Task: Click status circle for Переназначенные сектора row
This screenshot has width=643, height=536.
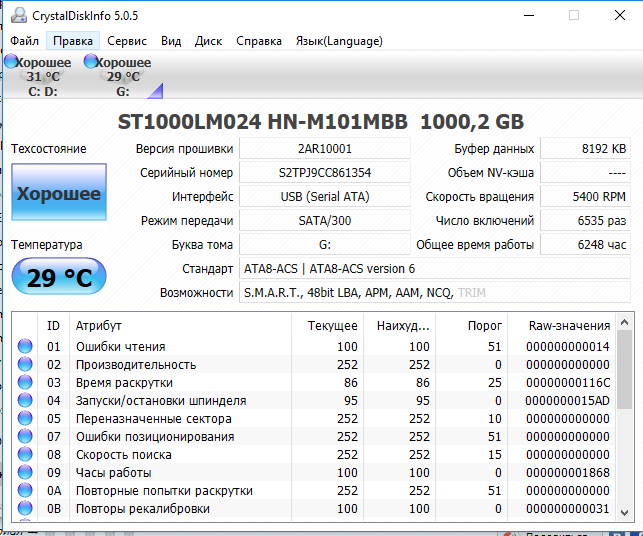Action: [x=26, y=419]
